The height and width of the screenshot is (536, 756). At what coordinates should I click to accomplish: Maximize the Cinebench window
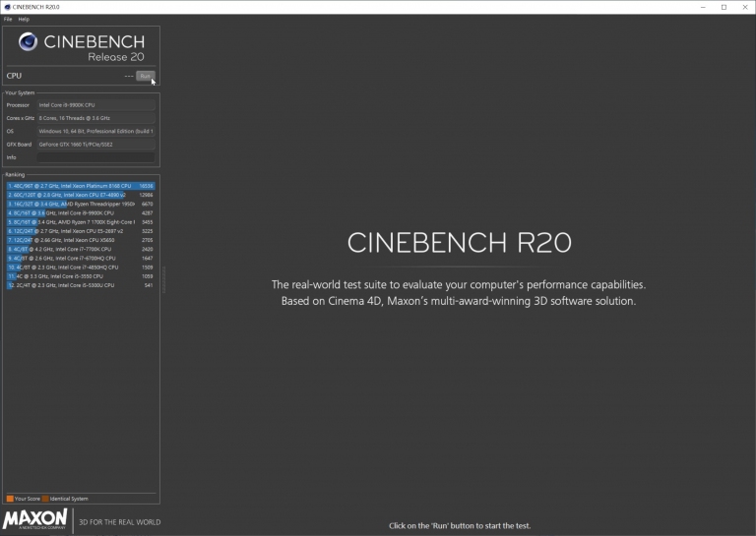coord(724,7)
